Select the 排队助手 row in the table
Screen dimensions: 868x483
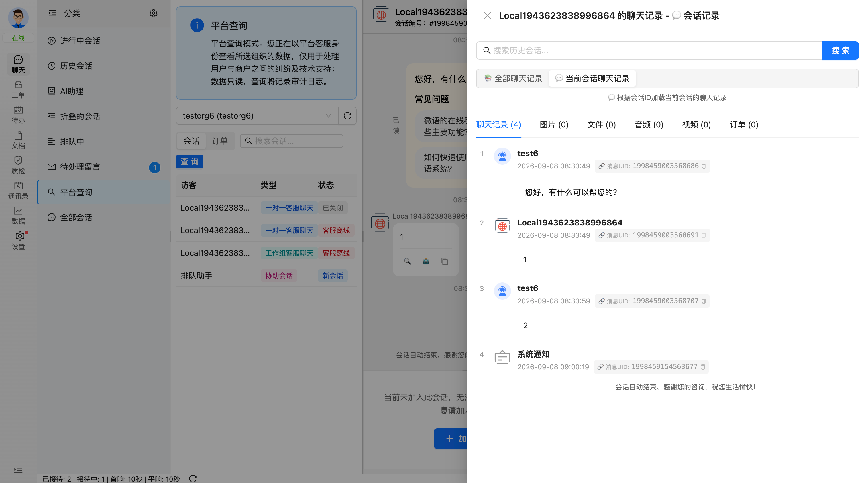coord(266,276)
